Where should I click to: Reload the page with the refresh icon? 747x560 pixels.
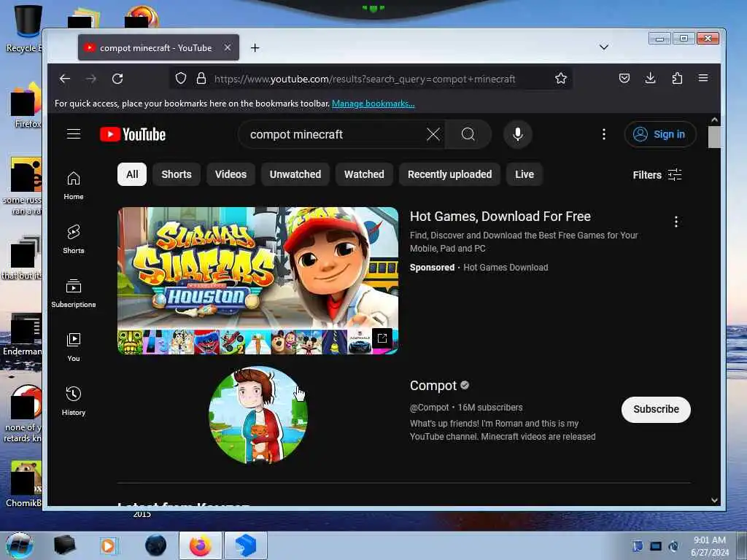point(117,79)
